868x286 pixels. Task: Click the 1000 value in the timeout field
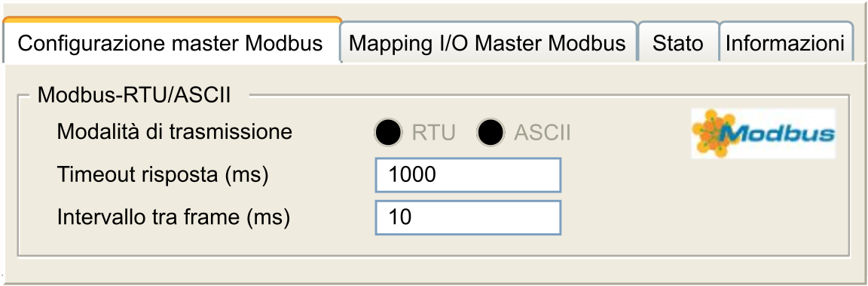coord(412,176)
